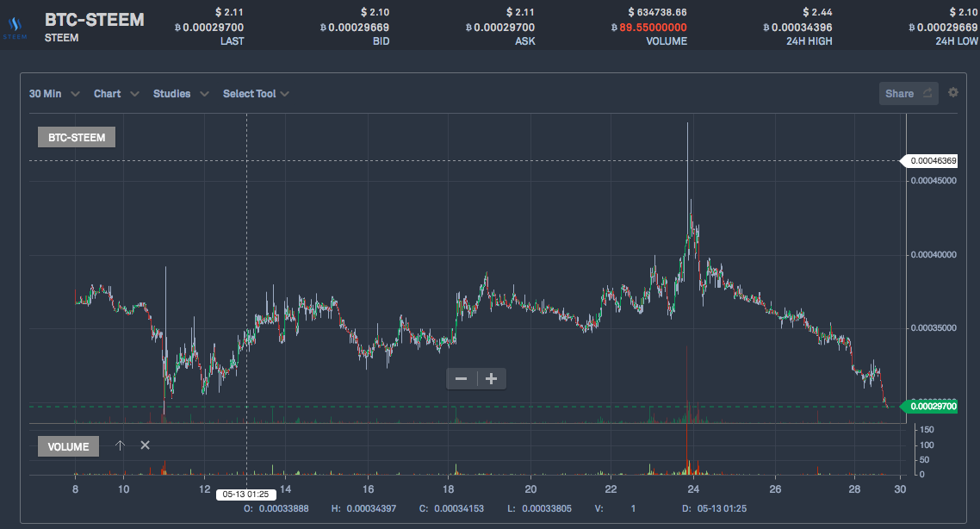Open chart settings gear icon
Viewport: 980px width, 529px height.
952,92
